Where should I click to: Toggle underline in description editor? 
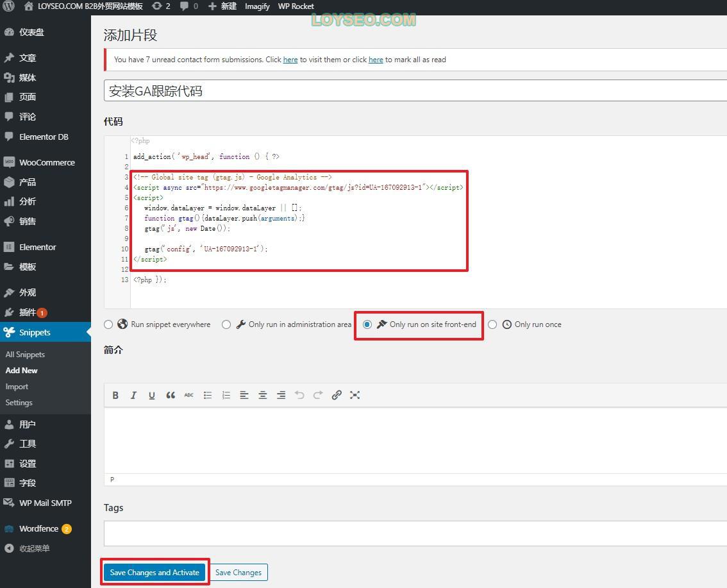pyautogui.click(x=151, y=395)
